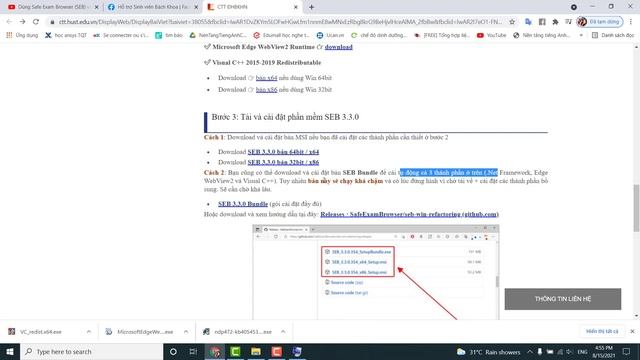This screenshot has height=360, width=640.
Task: Click the page vertical scrollbar thumb
Action: (636, 208)
